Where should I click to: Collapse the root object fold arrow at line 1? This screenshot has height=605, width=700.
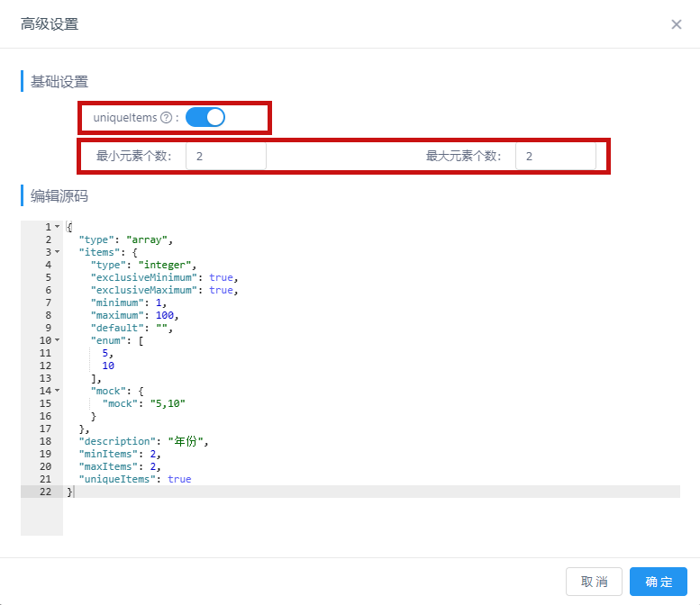(x=58, y=227)
